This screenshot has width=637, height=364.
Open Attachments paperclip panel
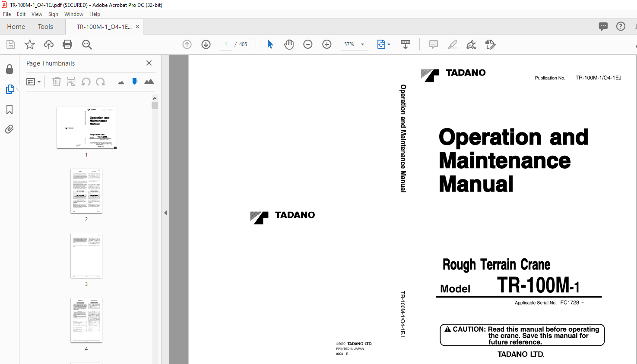pyautogui.click(x=10, y=129)
